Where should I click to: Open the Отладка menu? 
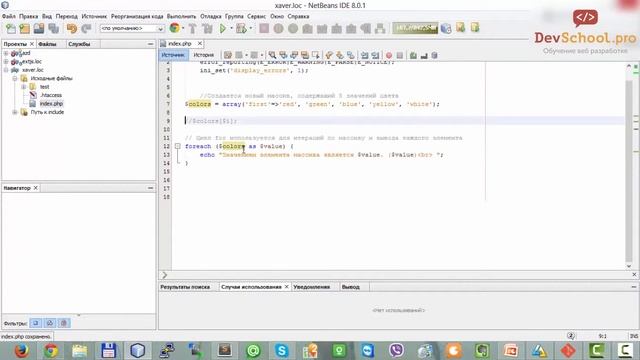[x=211, y=16]
